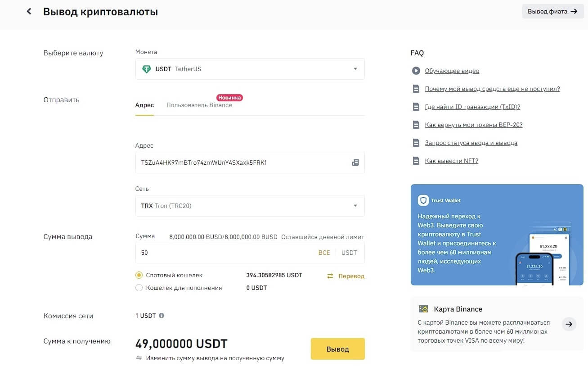Screen dimensions: 588x366
Task: Click the back arrow icon
Action: (29, 12)
